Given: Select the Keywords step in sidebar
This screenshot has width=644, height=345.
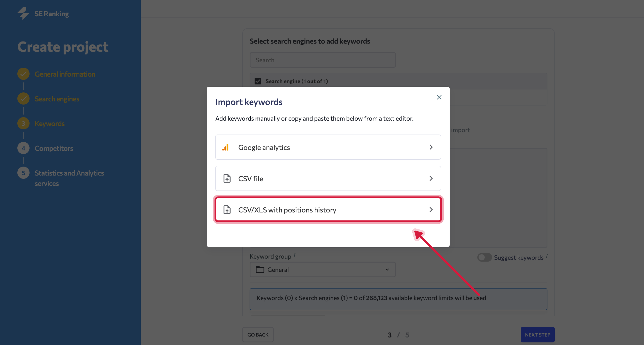Looking at the screenshot, I should 49,123.
